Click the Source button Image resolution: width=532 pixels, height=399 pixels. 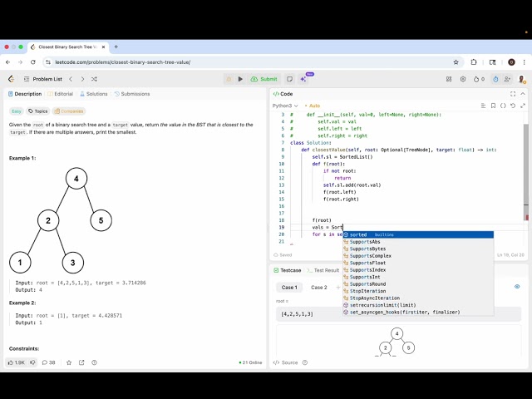(x=285, y=362)
